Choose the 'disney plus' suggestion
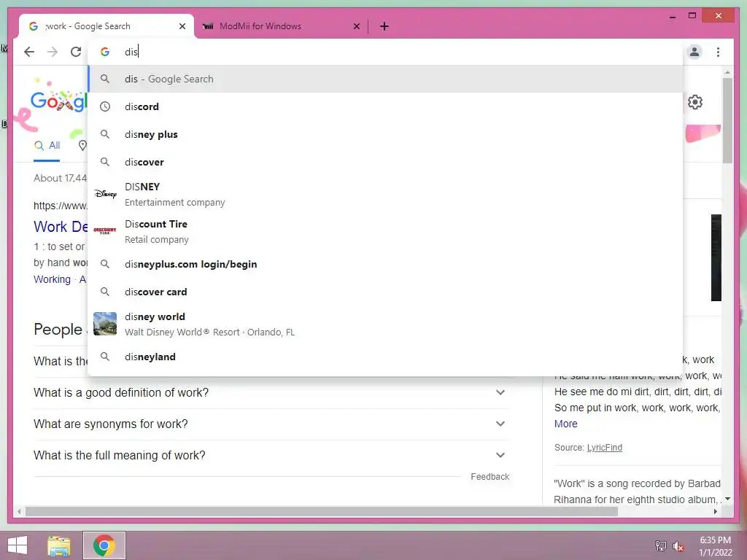Viewport: 747px width, 560px height. click(385, 134)
